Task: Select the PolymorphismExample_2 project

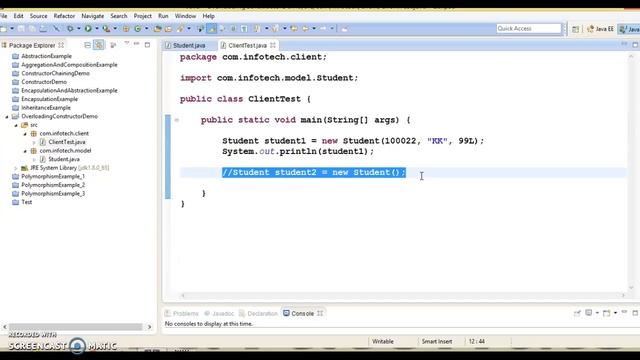Action: point(53,185)
